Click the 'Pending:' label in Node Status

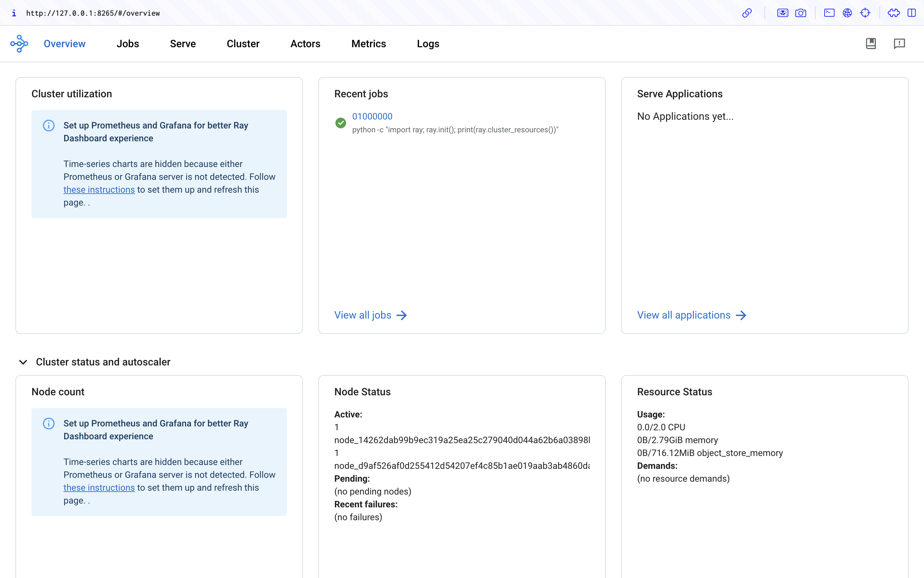coord(352,478)
